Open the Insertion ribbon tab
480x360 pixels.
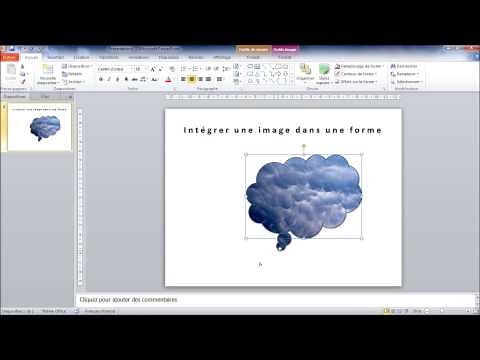click(x=55, y=57)
